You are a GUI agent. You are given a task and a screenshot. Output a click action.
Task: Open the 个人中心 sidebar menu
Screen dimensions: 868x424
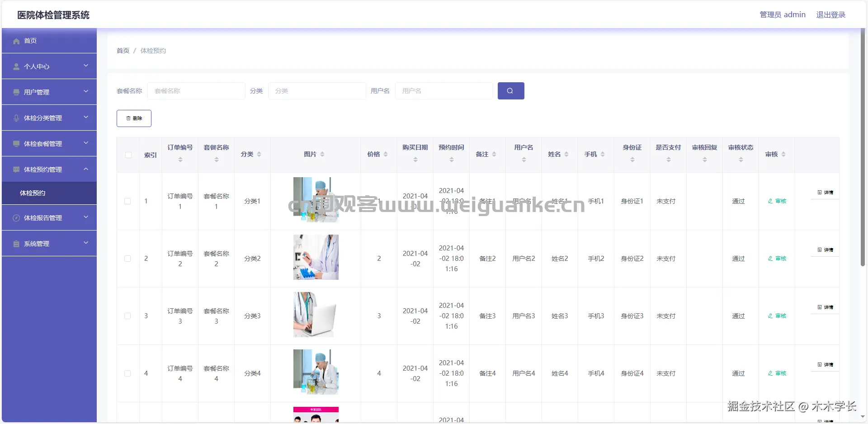49,66
